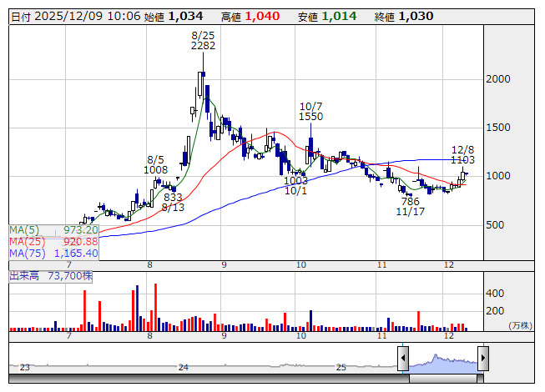
Task: Click the right range handle arrow in navigator
Action: pos(482,359)
